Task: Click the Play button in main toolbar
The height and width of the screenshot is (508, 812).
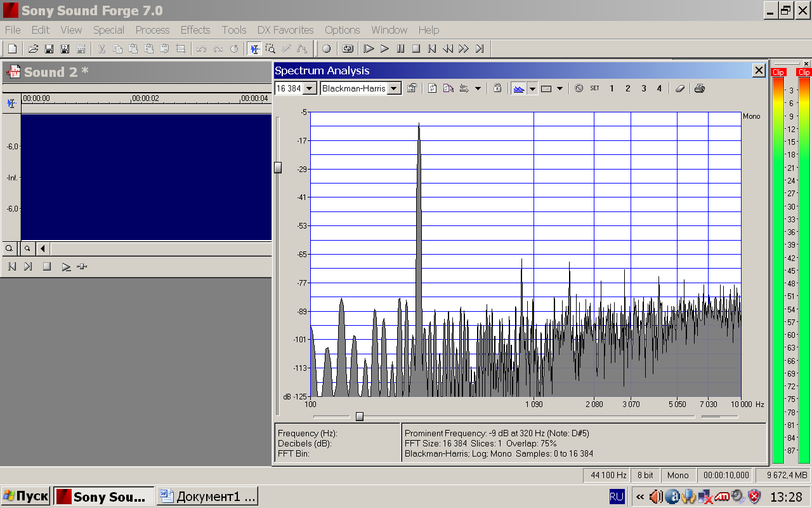Action: pos(384,49)
